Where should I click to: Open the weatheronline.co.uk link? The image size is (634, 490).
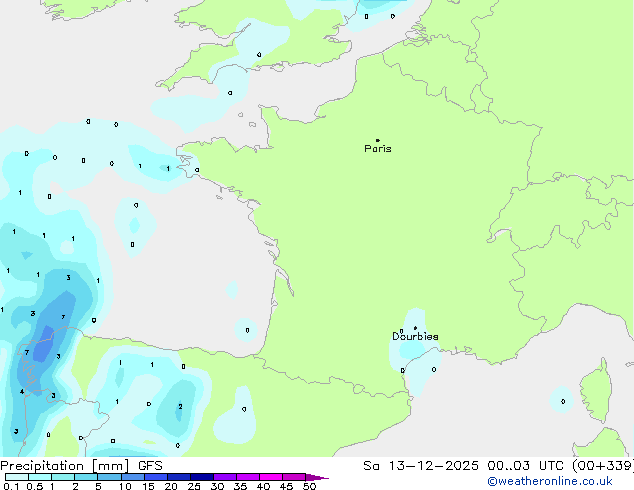[x=550, y=481]
